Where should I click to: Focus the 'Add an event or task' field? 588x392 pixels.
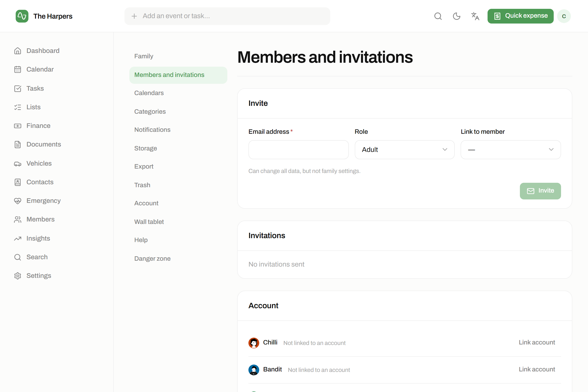coord(227,16)
